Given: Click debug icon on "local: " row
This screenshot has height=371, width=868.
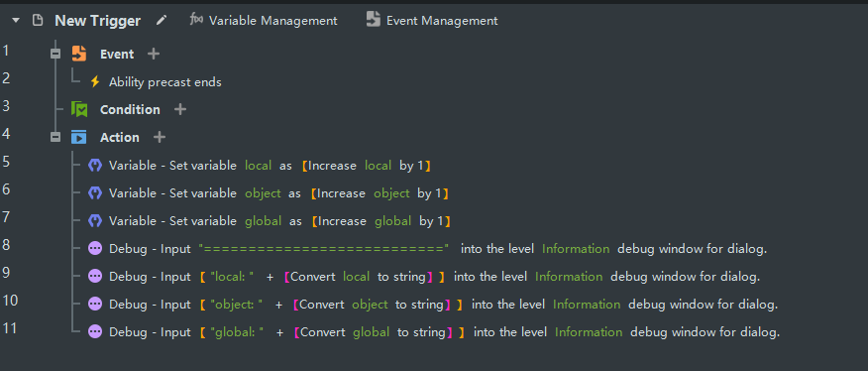Looking at the screenshot, I should tap(95, 276).
